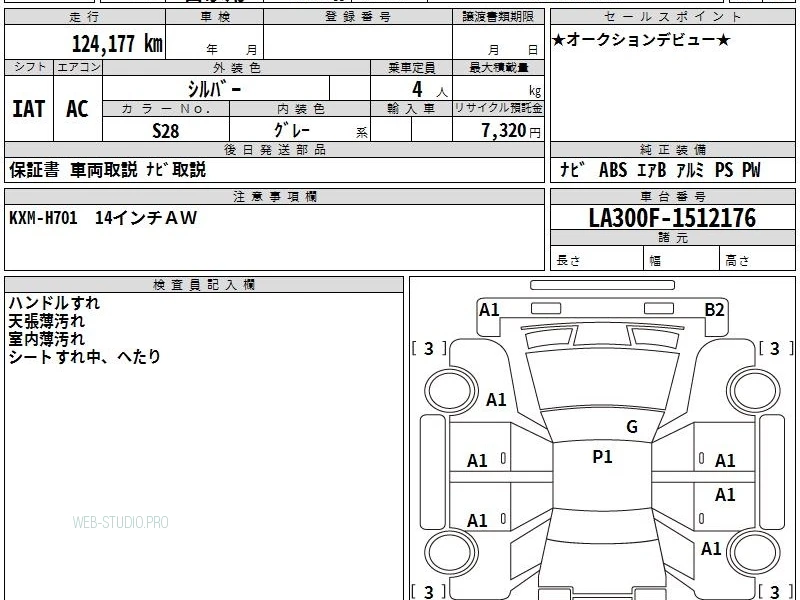Select the PS equipment entry
Viewport: 800px width, 600px height.
click(723, 170)
